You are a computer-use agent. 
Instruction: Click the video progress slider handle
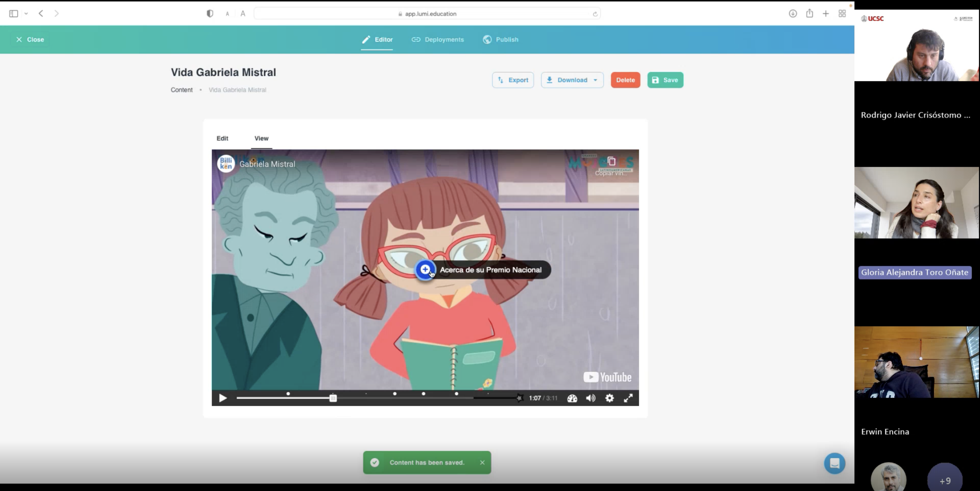coord(333,398)
